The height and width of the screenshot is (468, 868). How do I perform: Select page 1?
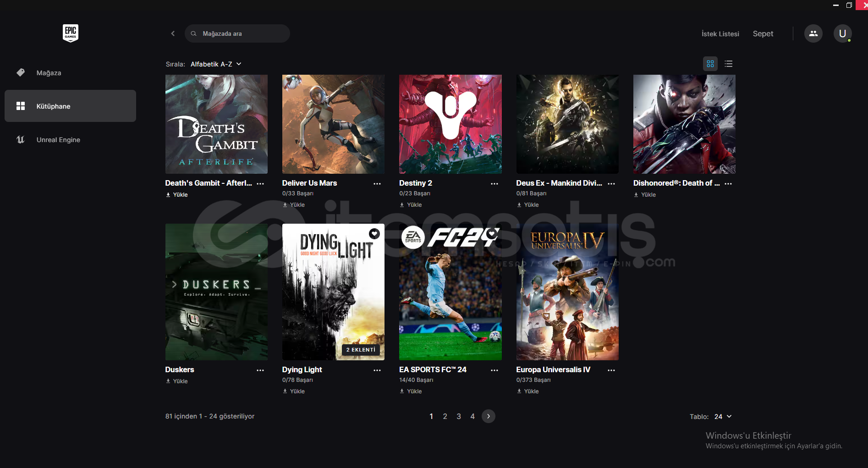click(431, 416)
